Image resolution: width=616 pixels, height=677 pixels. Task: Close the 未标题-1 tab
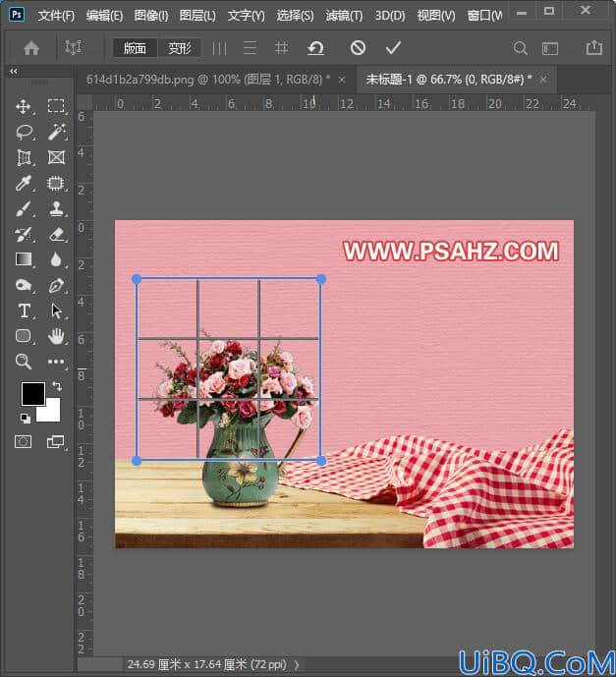pos(543,80)
